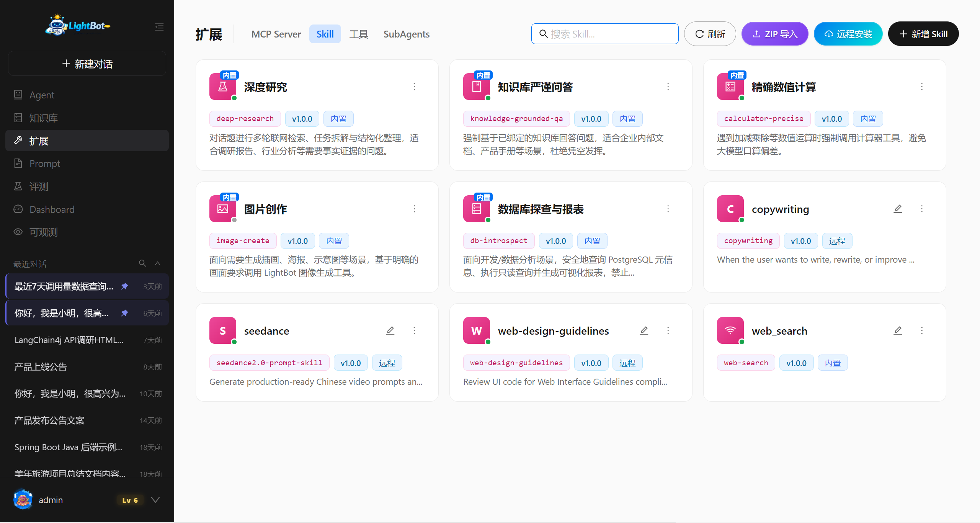Select the Skill tab

[325, 34]
